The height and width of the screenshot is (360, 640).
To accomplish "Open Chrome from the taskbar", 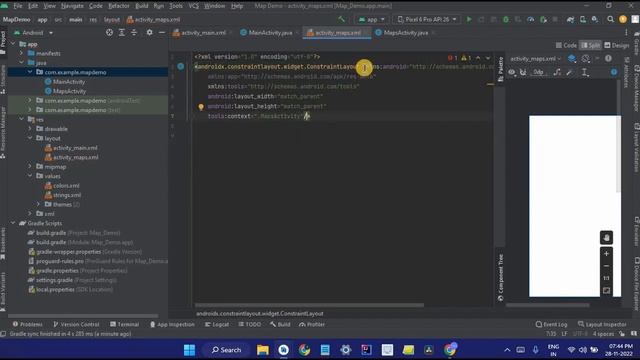I will pos(304,350).
